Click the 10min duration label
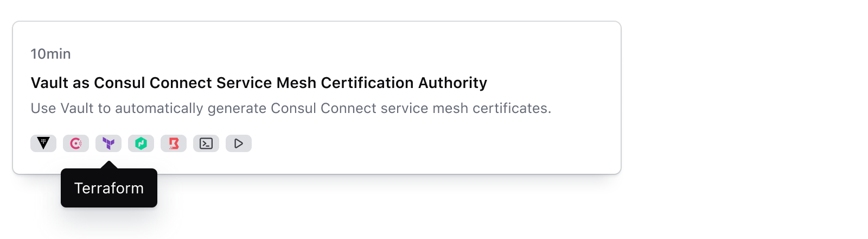This screenshot has width=868, height=239. pyautogui.click(x=50, y=54)
